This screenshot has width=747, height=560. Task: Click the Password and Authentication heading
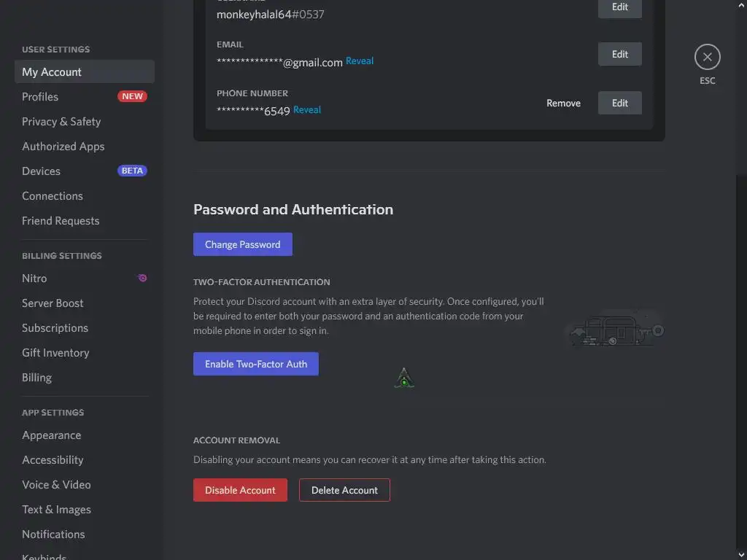tap(293, 209)
